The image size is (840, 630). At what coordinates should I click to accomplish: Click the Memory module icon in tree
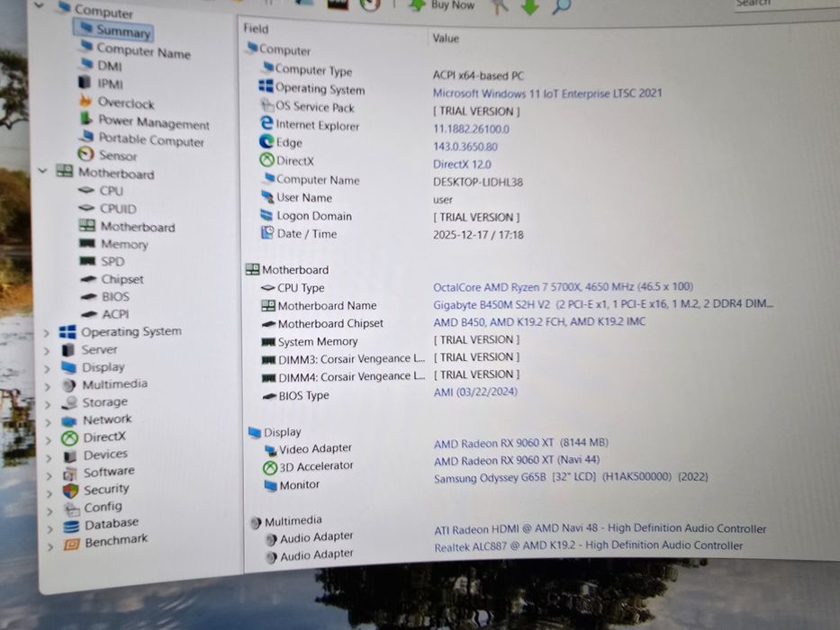click(x=86, y=243)
